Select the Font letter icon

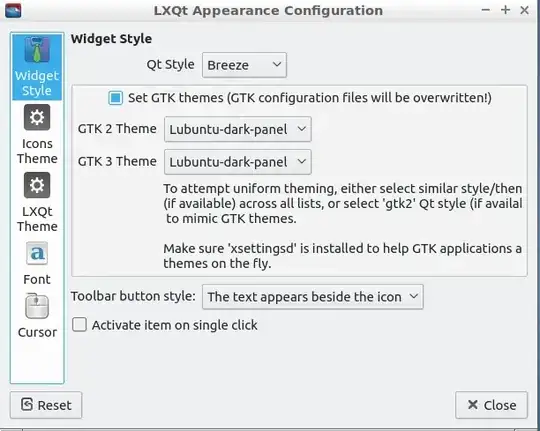[x=37, y=253]
